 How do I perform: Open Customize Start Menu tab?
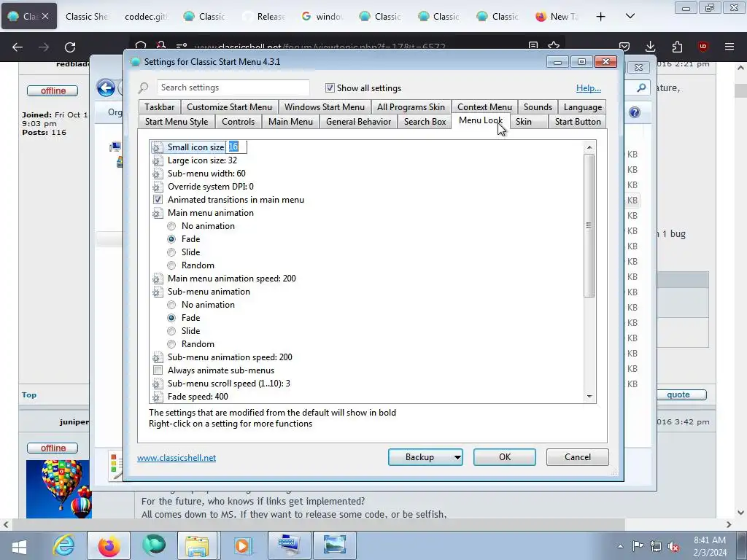230,107
